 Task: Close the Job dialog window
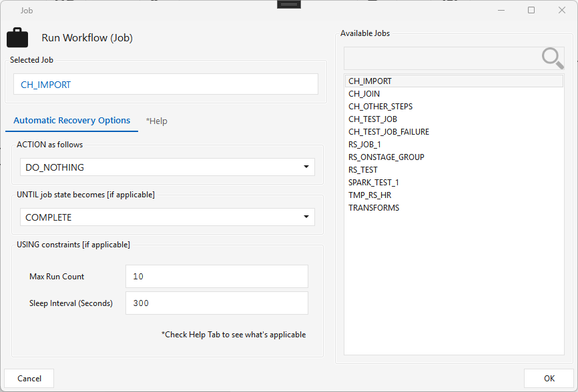coord(562,10)
